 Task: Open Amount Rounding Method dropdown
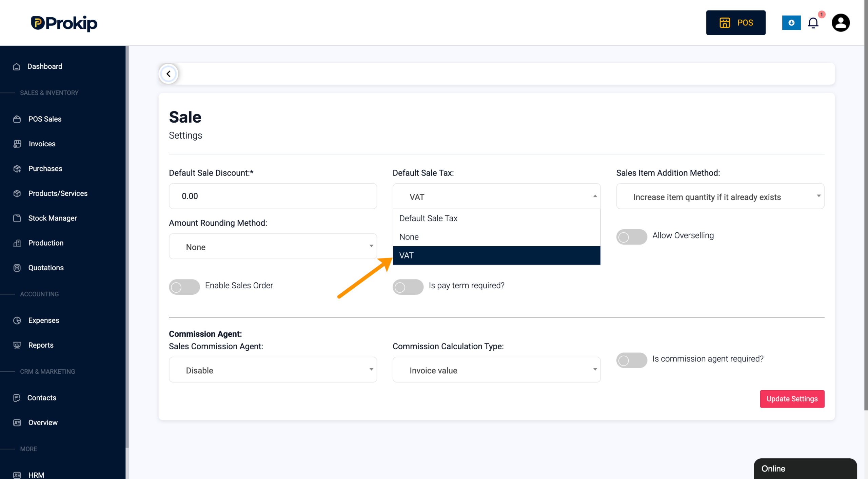(273, 246)
